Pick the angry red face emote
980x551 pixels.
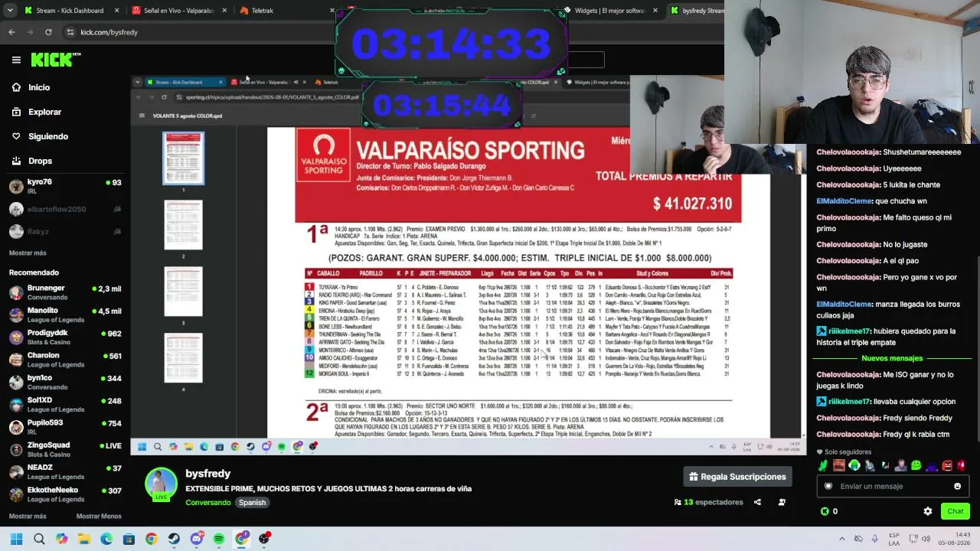coord(947,465)
